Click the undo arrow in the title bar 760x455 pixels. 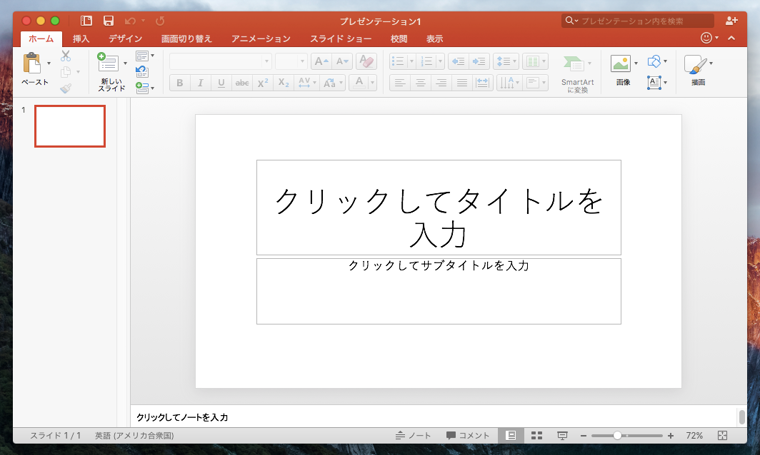point(130,21)
